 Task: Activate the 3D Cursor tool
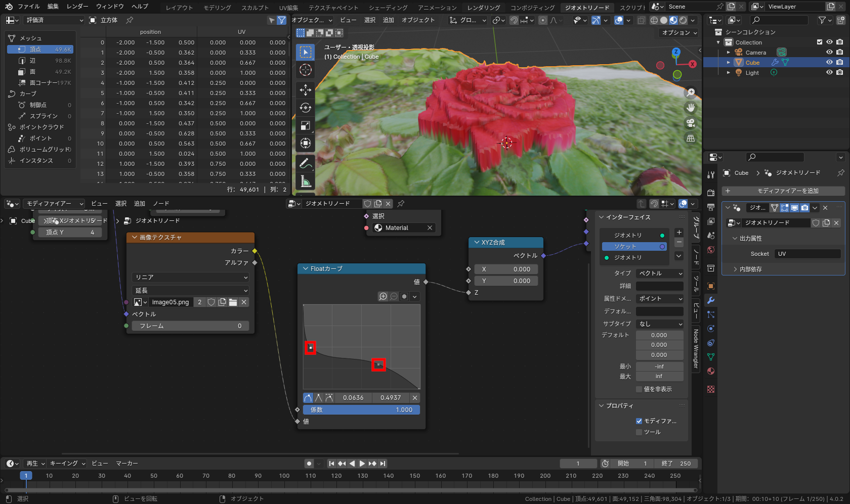click(305, 70)
